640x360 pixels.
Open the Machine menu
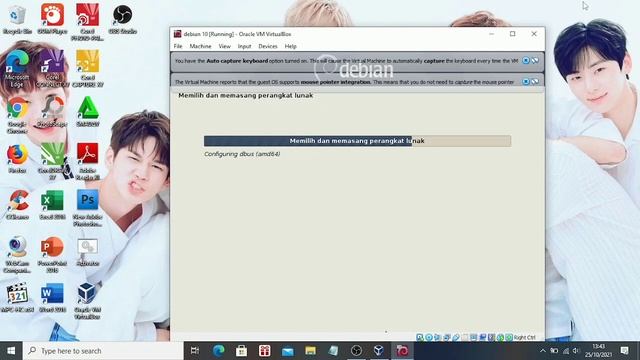[x=200, y=46]
